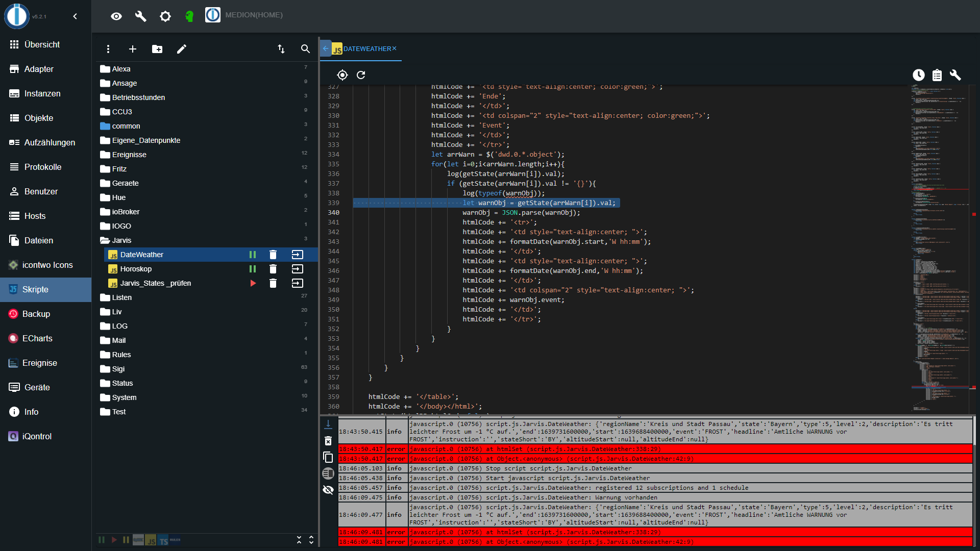Viewport: 980px width, 551px height.
Task: Start the Jarvis_States_prüfen script
Action: click(x=253, y=283)
